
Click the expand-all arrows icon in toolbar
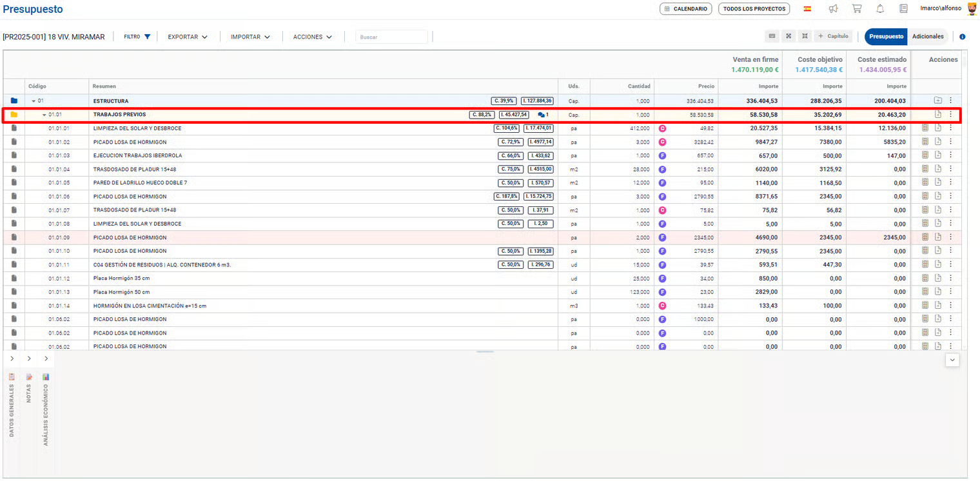pyautogui.click(x=788, y=36)
